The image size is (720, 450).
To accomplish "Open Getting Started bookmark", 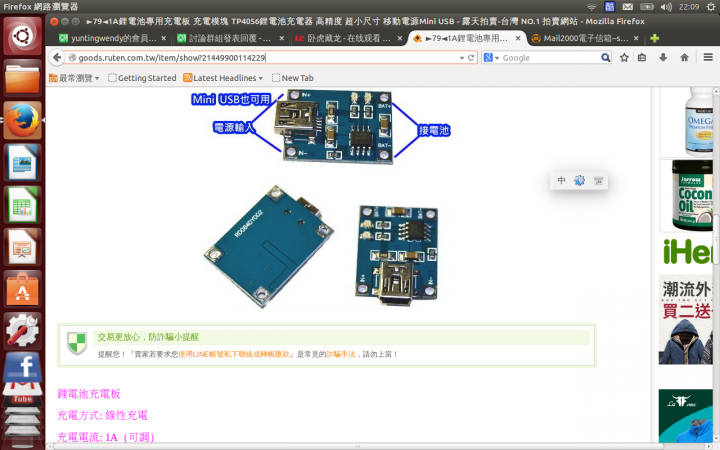I will tap(142, 78).
